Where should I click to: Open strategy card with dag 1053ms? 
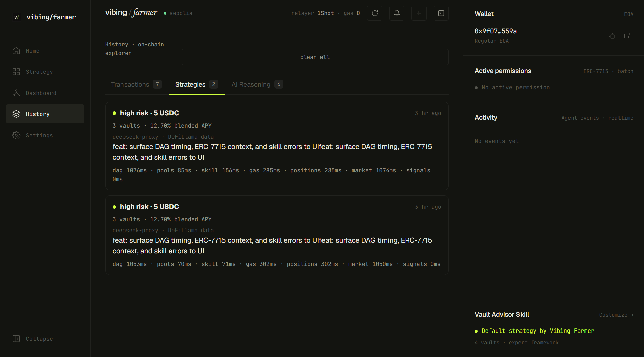pyautogui.click(x=277, y=235)
